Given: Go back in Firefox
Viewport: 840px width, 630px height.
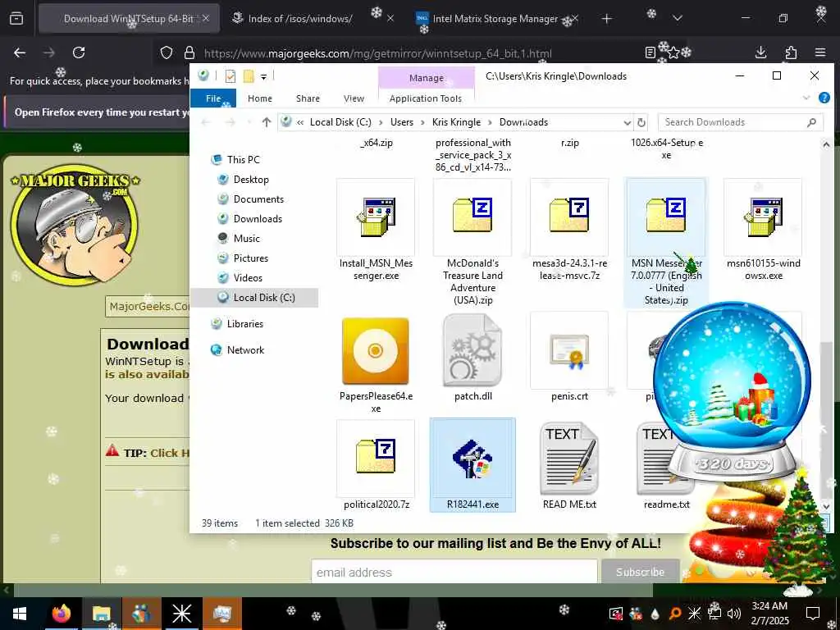Looking at the screenshot, I should pyautogui.click(x=20, y=52).
